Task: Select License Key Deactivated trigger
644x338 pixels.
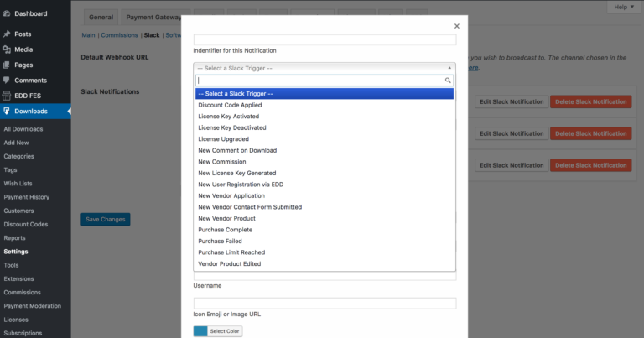Action: click(x=325, y=127)
